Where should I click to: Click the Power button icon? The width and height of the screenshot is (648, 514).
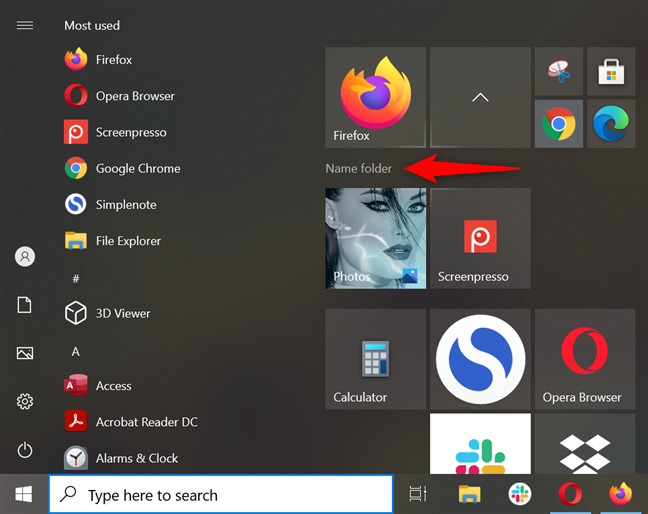(x=25, y=450)
